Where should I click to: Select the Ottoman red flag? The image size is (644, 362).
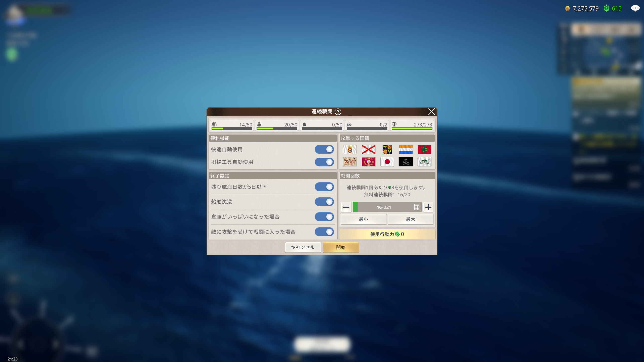pos(424,149)
